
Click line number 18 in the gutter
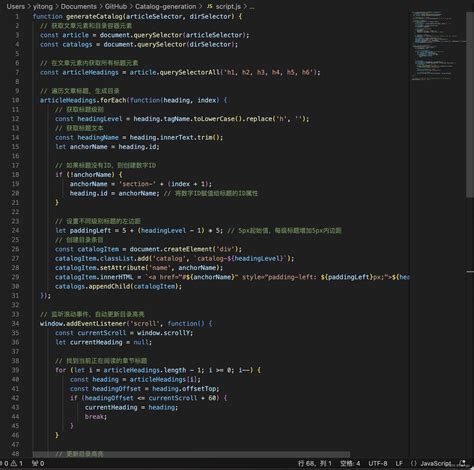coord(15,174)
